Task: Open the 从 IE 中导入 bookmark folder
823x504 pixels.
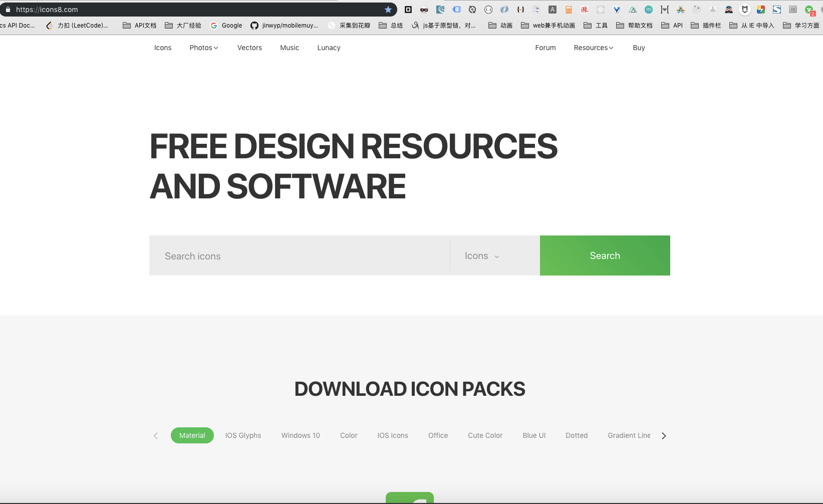Action: (752, 26)
